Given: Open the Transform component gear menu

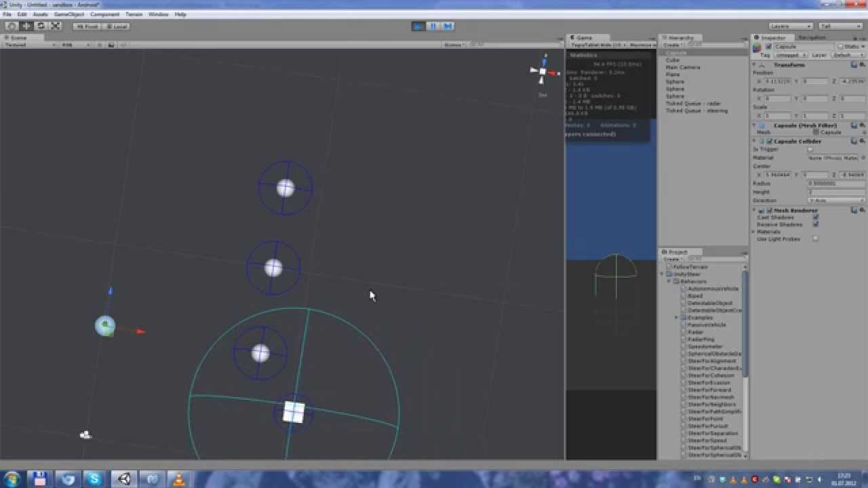Looking at the screenshot, I should 863,65.
